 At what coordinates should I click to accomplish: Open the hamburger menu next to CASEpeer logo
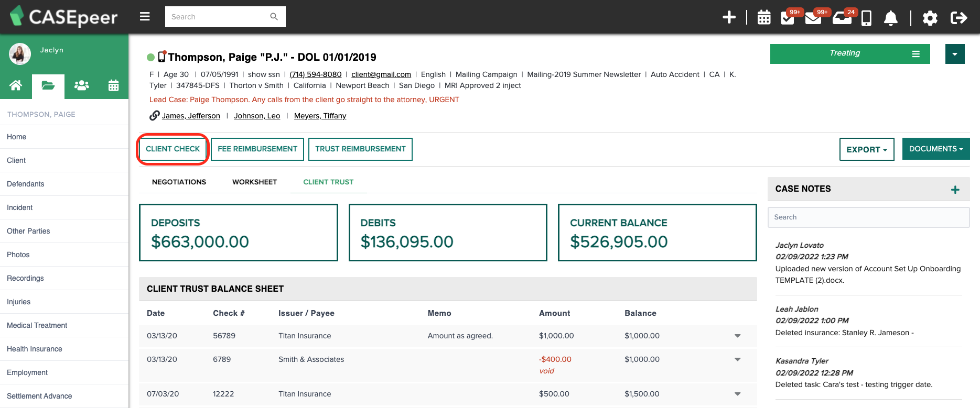145,17
